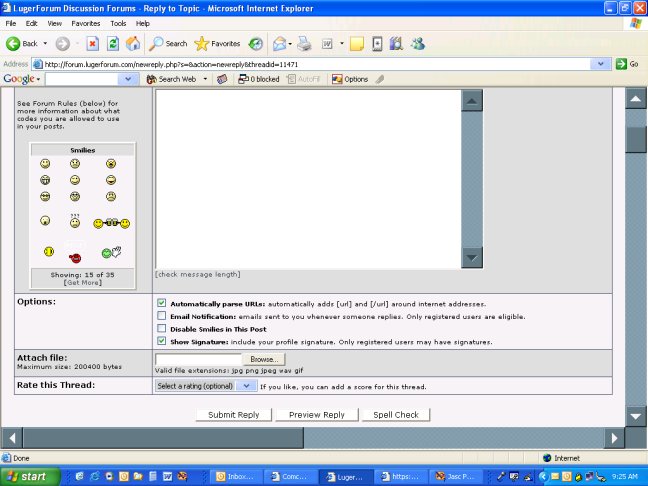Insert the beer-toasting smilies icon
The width and height of the screenshot is (648, 486).
click(x=111, y=223)
